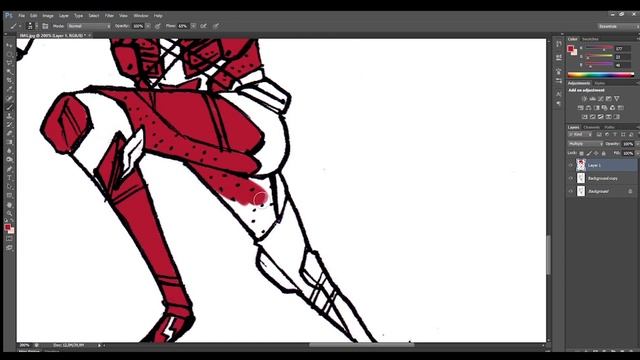Image resolution: width=640 pixels, height=360 pixels.
Task: Open the layer filter Kind dropdown
Action: pos(581,134)
